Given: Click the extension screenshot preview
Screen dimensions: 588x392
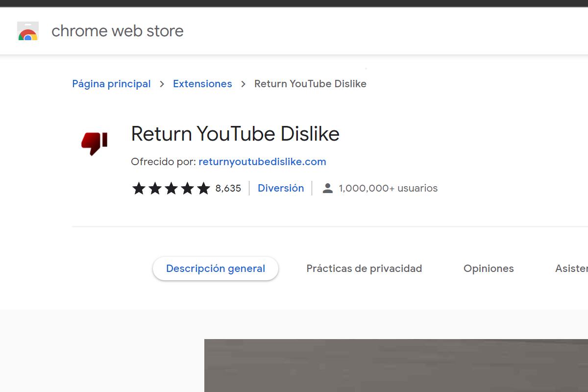Looking at the screenshot, I should pos(396,365).
